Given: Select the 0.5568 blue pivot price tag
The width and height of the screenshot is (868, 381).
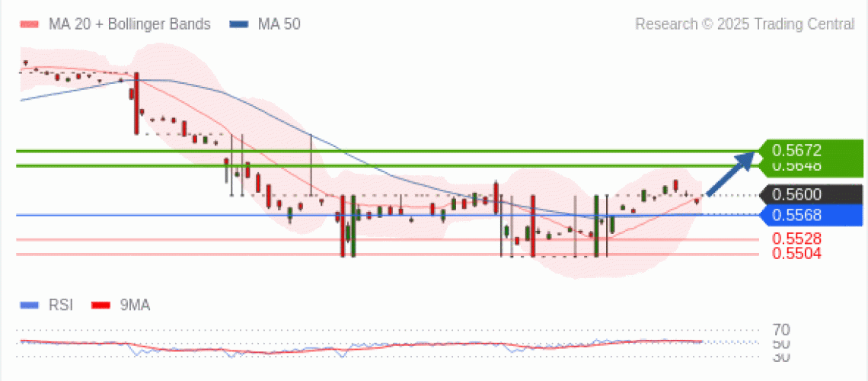Looking at the screenshot, I should (x=811, y=216).
